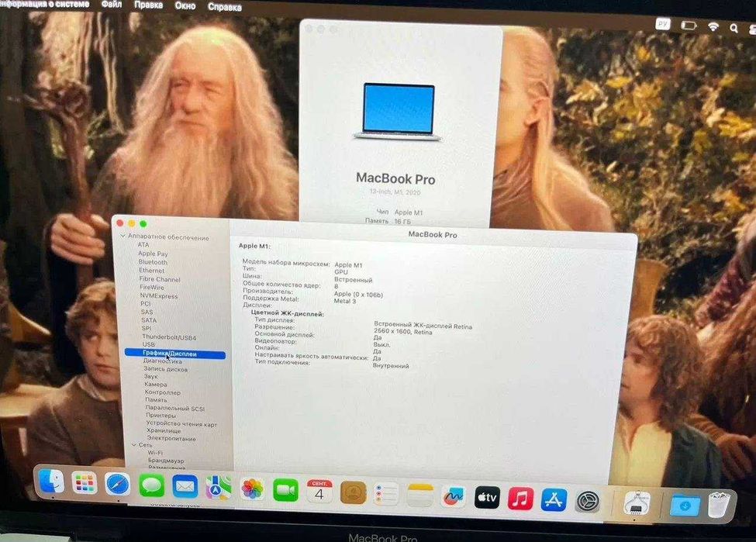This screenshot has width=756, height=542.
Task: Select Устройство чтения карт in sidebar
Action: click(x=181, y=423)
